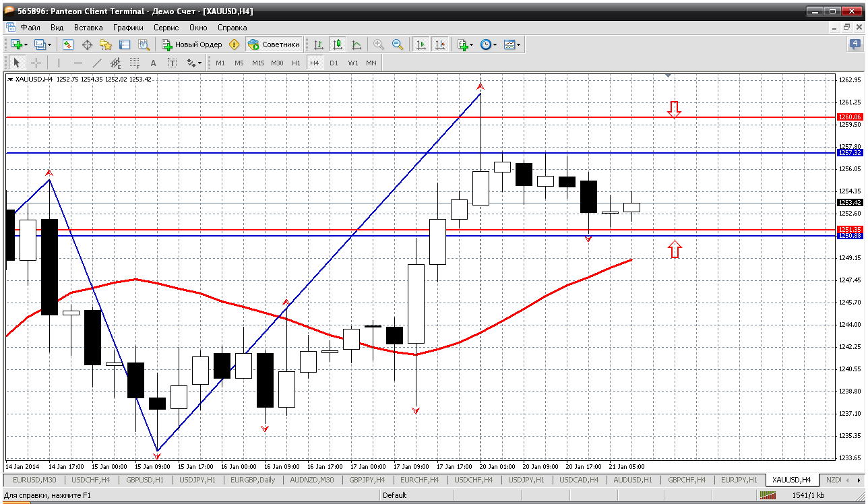Toggle chart shift from right edge

coord(440,44)
